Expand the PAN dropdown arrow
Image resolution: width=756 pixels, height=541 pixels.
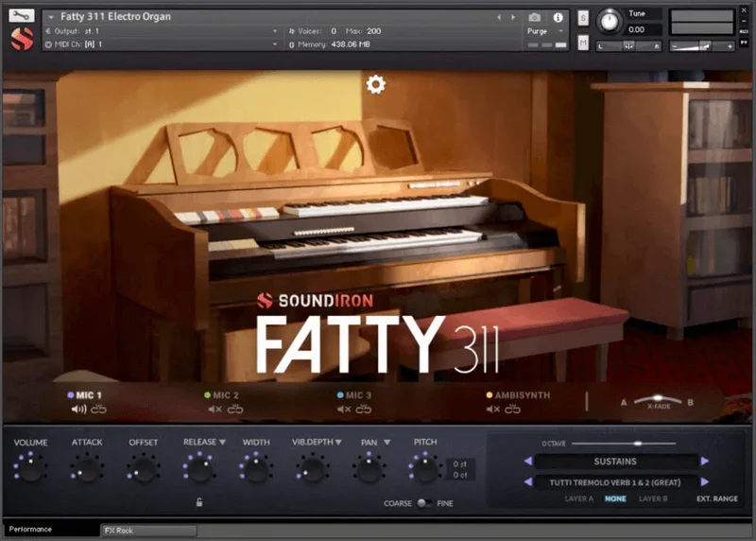(x=387, y=442)
